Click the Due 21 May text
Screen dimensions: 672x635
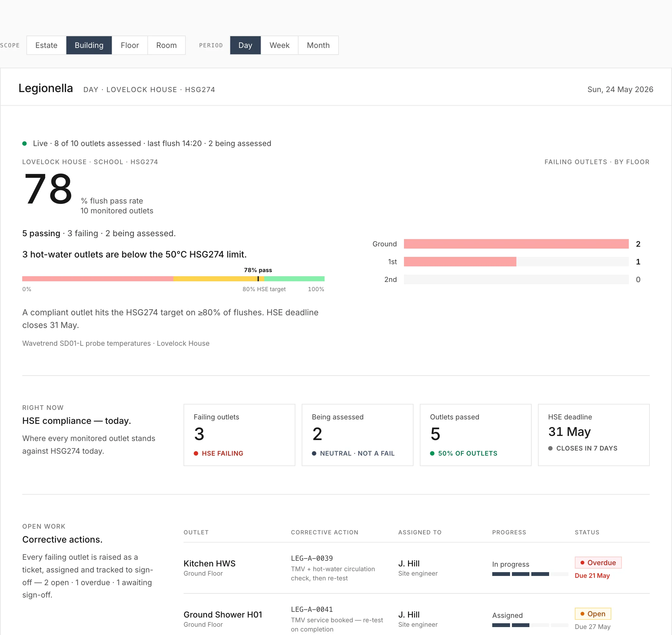point(592,576)
